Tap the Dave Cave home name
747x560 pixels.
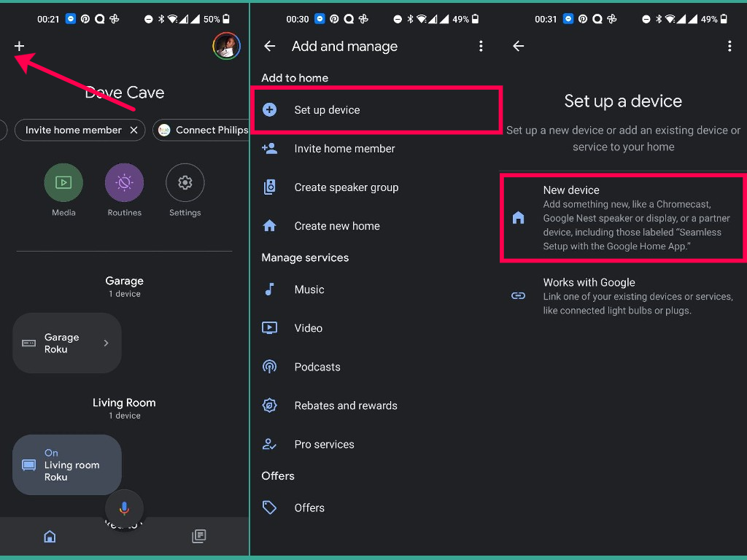coord(124,93)
